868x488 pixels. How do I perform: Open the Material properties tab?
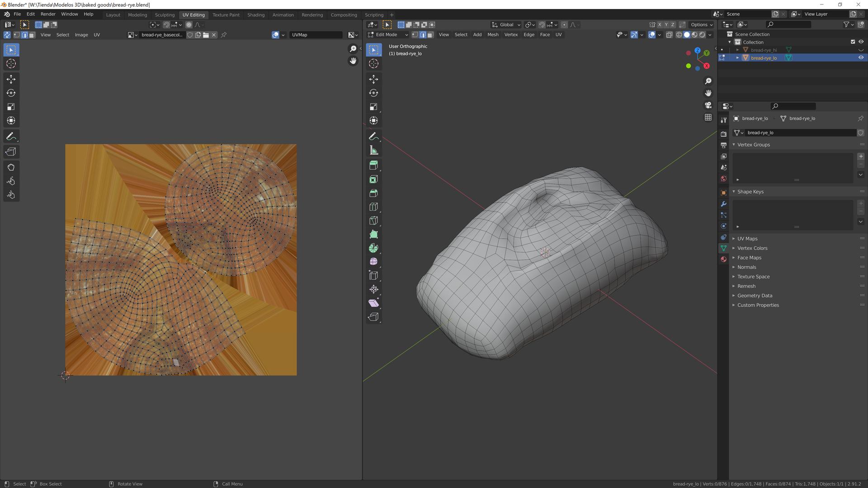[x=723, y=259]
